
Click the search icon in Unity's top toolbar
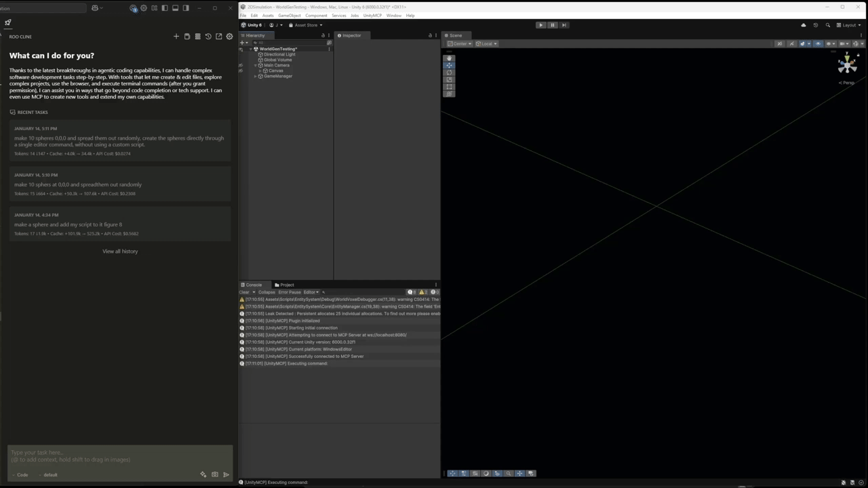point(828,25)
